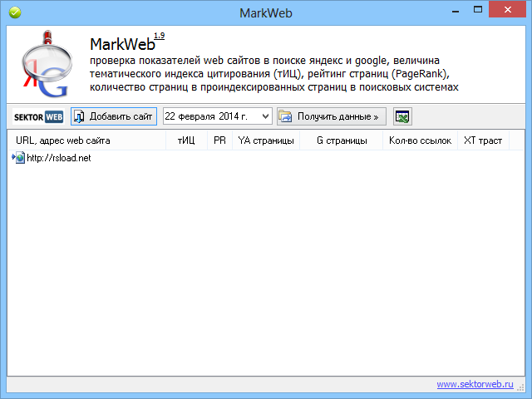Click the URL, адрес web сайта header
532x399 pixels.
(86, 140)
